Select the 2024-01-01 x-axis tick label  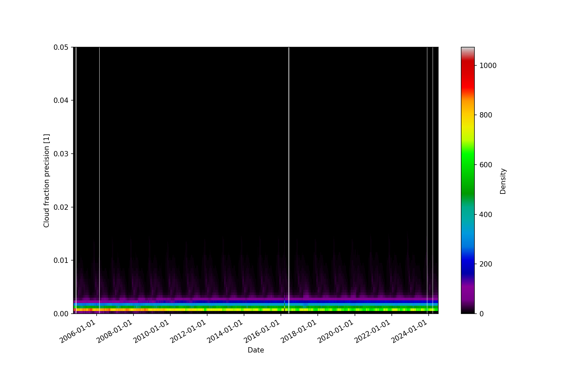click(x=409, y=332)
